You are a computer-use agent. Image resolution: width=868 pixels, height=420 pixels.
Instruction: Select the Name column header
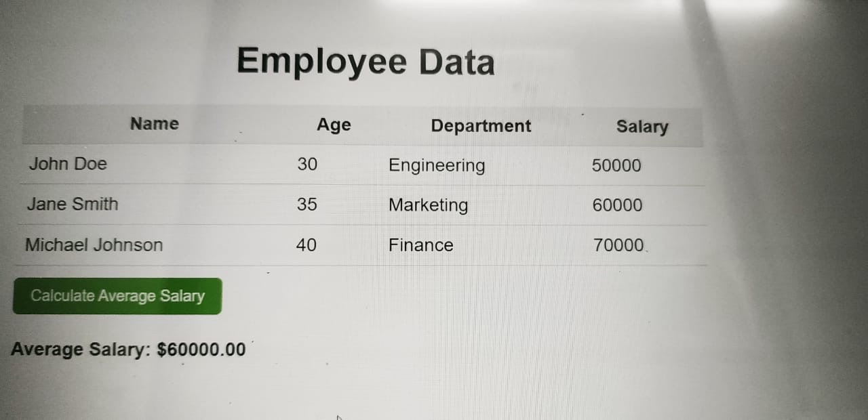(x=154, y=124)
